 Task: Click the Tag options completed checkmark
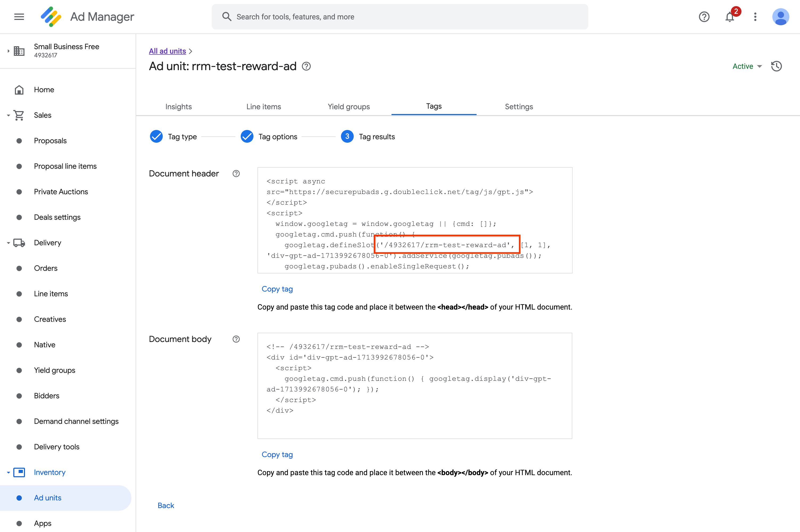[247, 136]
